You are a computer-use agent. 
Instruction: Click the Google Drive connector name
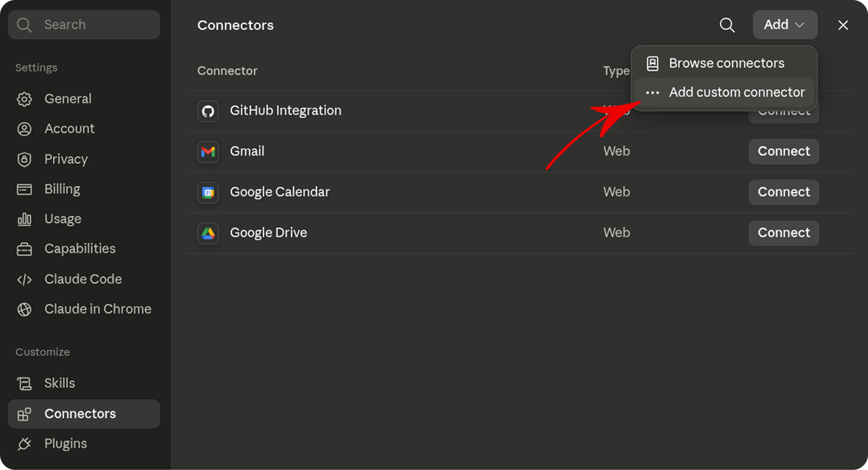(x=268, y=233)
